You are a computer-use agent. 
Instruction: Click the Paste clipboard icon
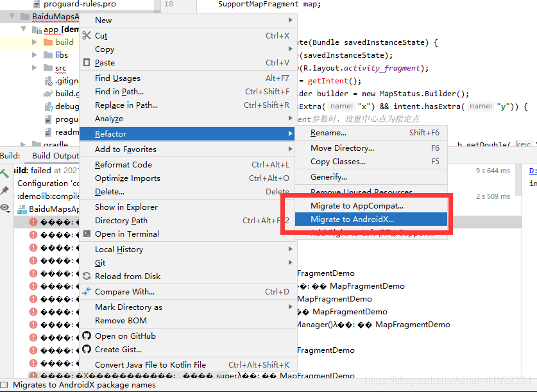pos(87,62)
